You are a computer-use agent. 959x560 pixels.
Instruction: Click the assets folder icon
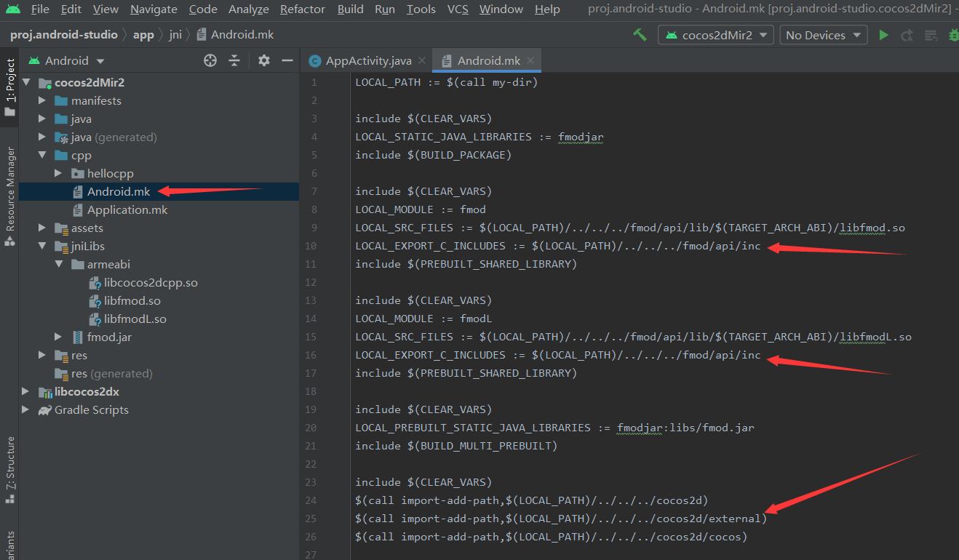pos(62,228)
